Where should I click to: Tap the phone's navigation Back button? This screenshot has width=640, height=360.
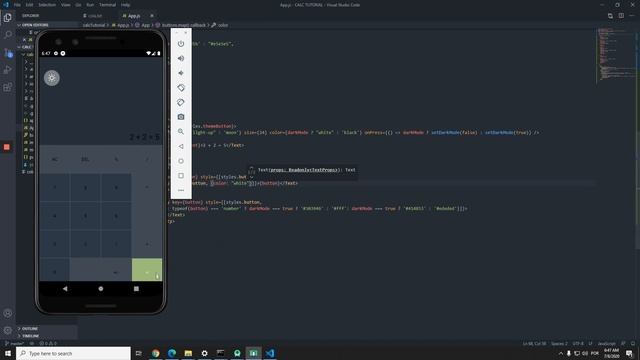[x=65, y=289]
